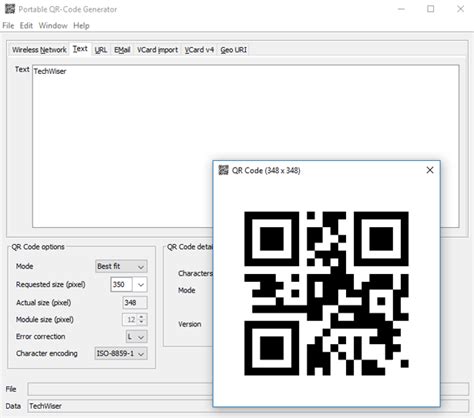
Task: Increase Module size with up arrow
Action: click(141, 316)
